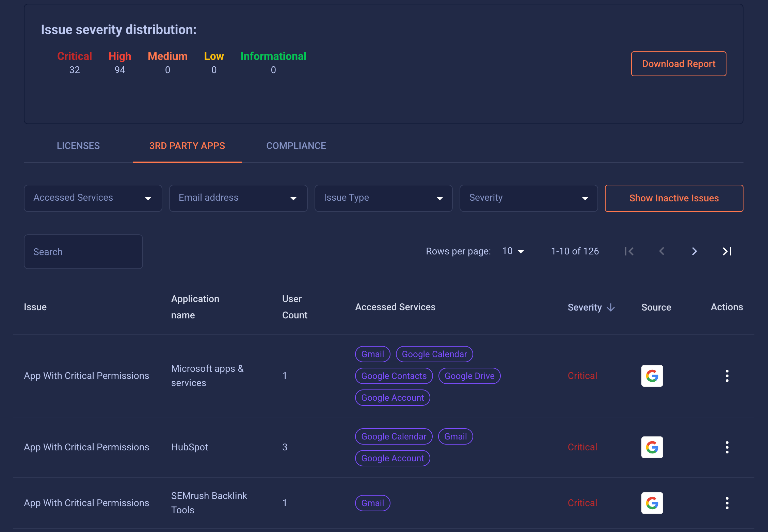
Task: Click Google source icon for SEMrush row
Action: (x=652, y=503)
